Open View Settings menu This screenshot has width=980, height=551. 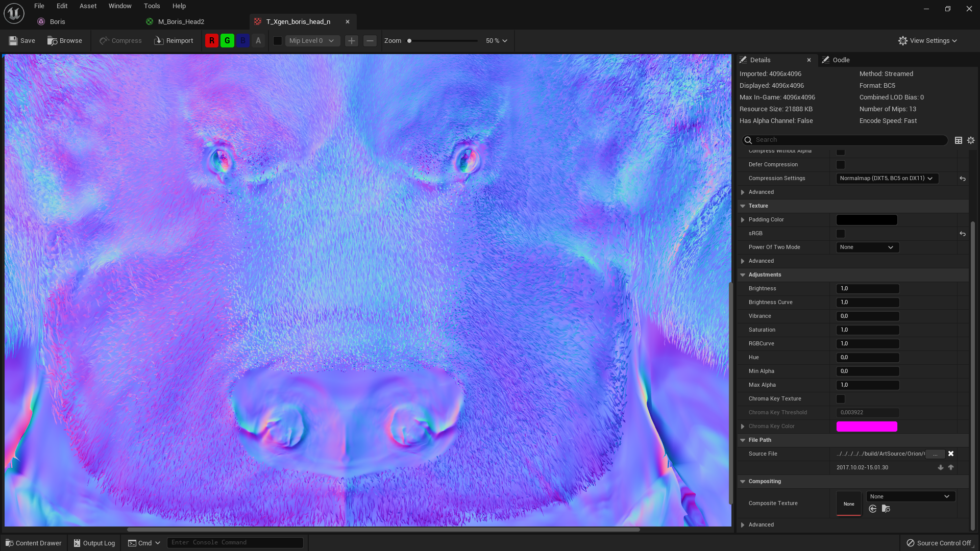928,41
